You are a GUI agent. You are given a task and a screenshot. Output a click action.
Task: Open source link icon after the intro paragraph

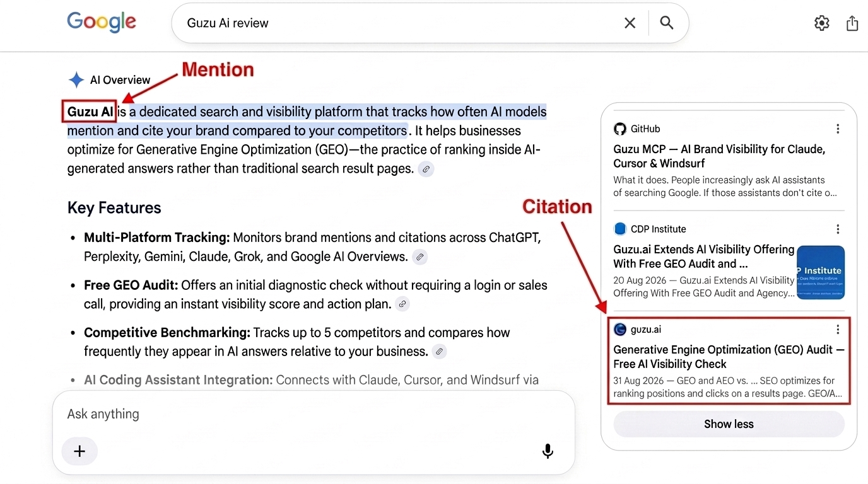[x=426, y=169]
